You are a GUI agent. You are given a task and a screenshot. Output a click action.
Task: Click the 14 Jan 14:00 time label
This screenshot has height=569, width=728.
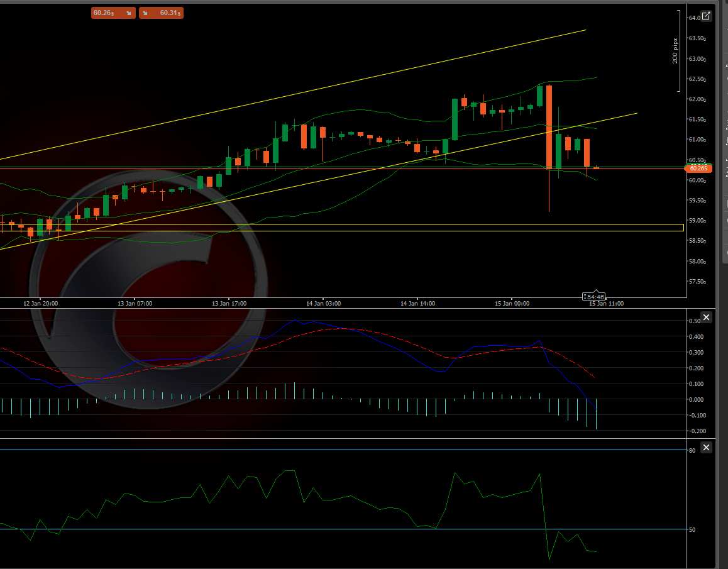pos(417,303)
